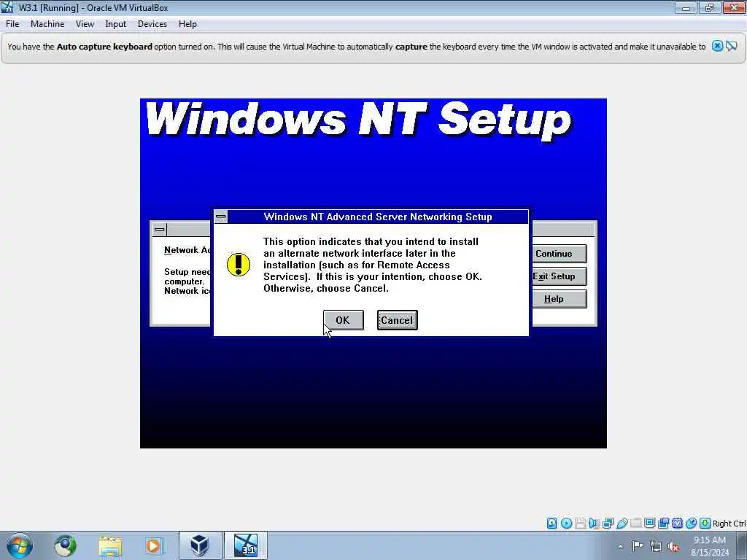Click the network adapter status icon

point(608,524)
